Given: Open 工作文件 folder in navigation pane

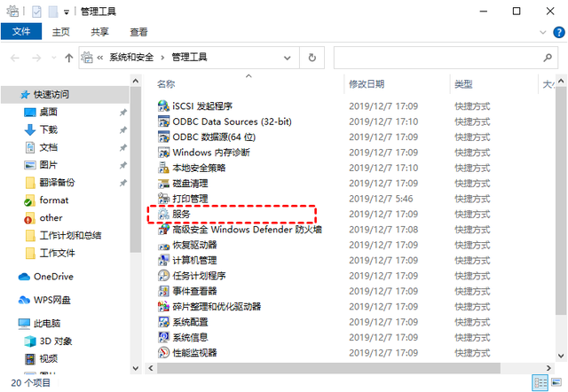Looking at the screenshot, I should (57, 253).
